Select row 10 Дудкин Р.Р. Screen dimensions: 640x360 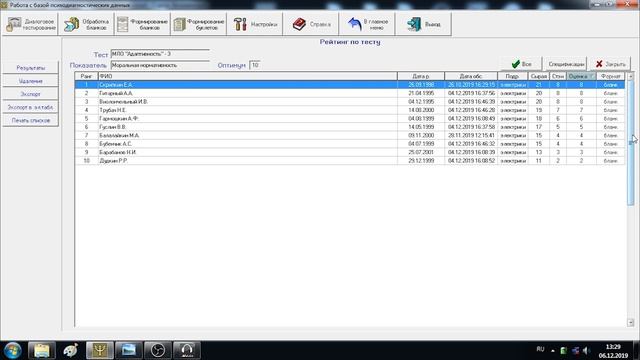point(350,161)
